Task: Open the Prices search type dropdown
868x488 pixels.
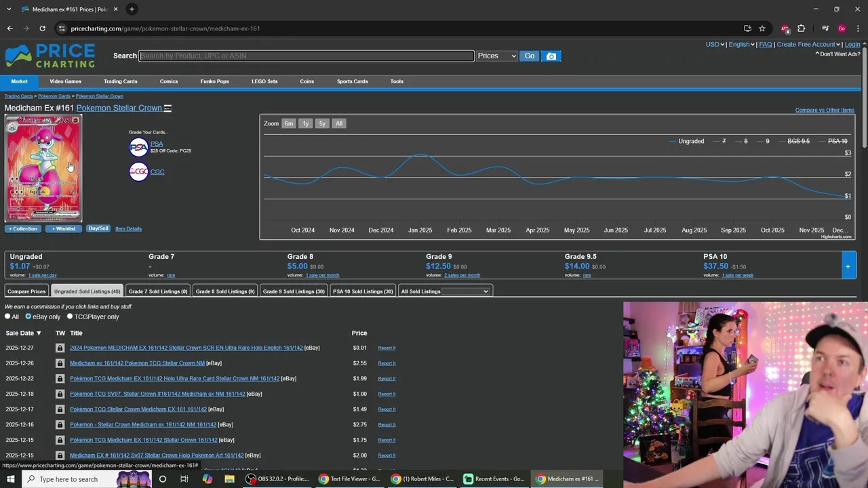Action: [496, 56]
